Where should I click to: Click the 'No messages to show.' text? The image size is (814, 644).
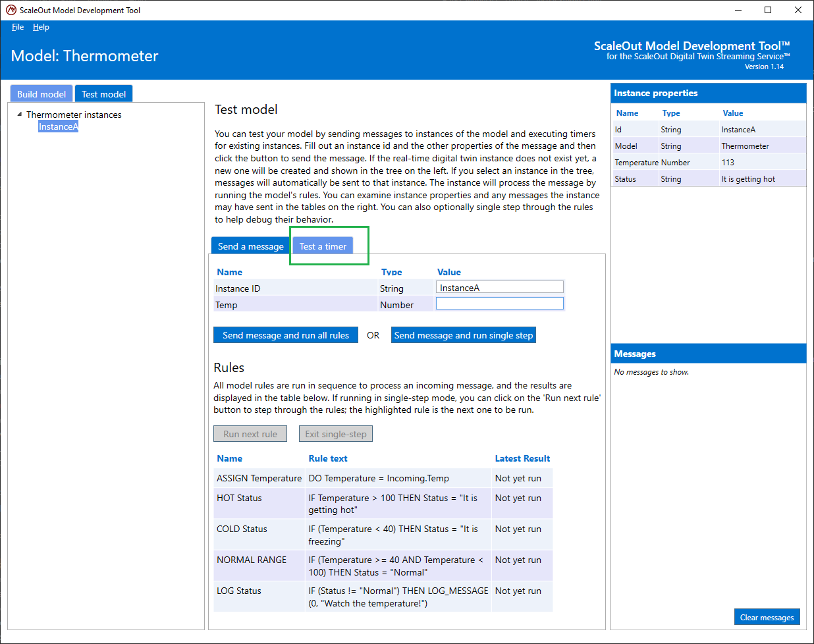click(651, 372)
